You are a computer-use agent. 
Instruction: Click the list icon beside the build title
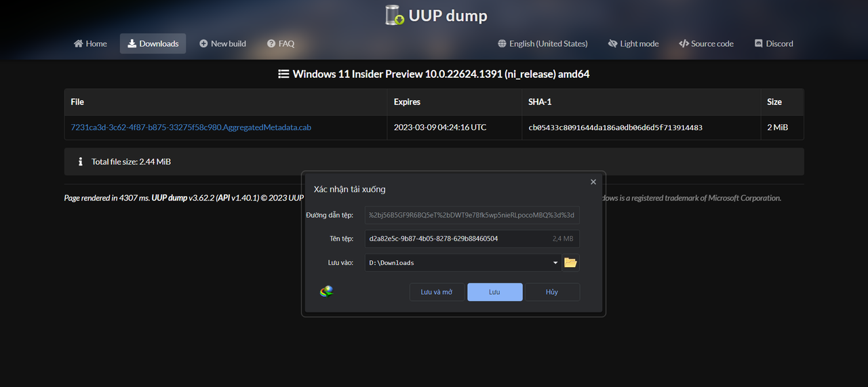tap(284, 74)
